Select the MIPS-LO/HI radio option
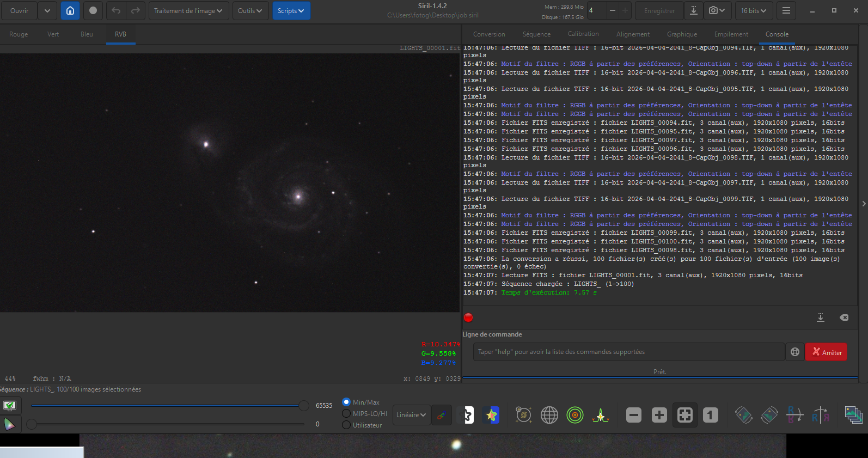Image resolution: width=868 pixels, height=458 pixels. click(x=346, y=413)
